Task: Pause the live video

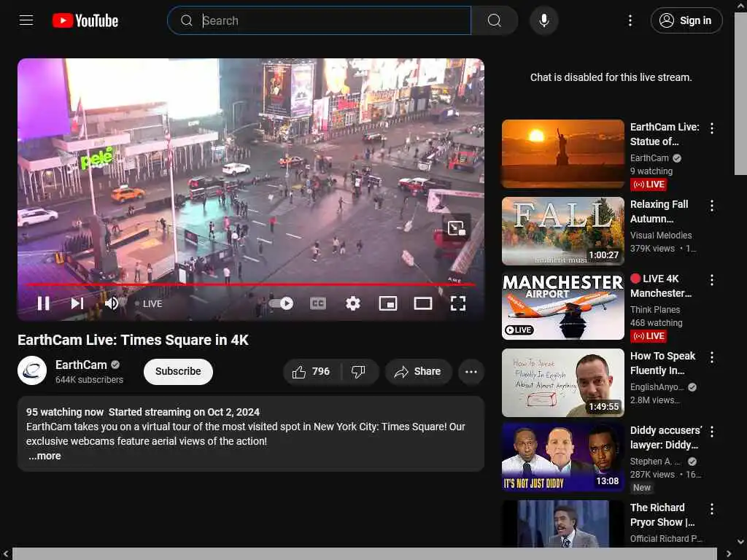Action: 43,303
